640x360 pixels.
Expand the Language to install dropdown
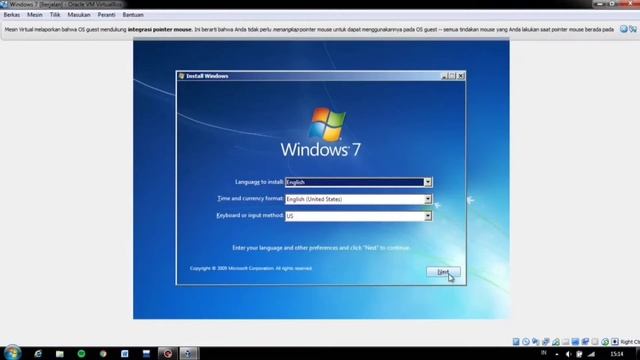coord(427,182)
